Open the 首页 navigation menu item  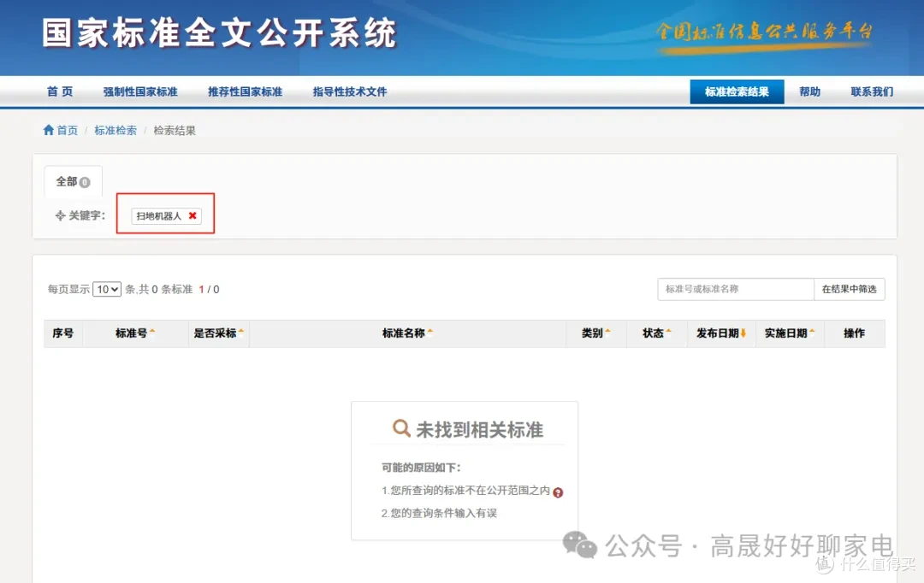tap(60, 91)
